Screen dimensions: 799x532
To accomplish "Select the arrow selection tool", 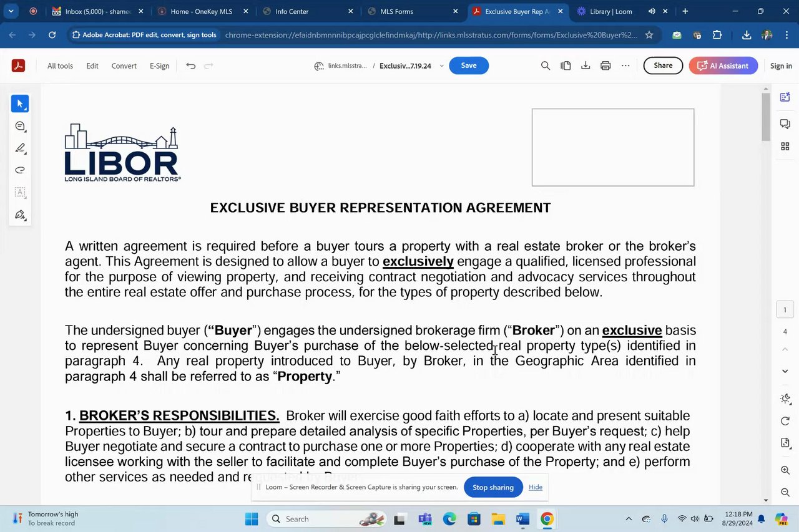I will 20,104.
